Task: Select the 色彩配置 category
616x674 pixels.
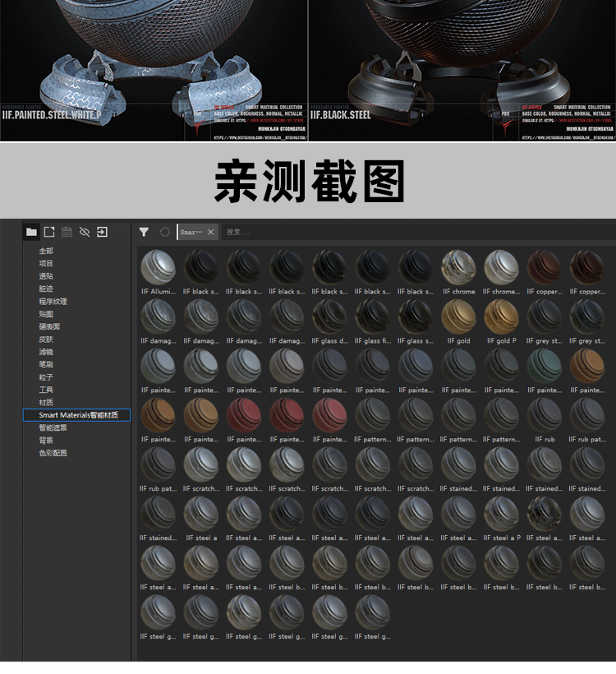Action: [x=53, y=453]
